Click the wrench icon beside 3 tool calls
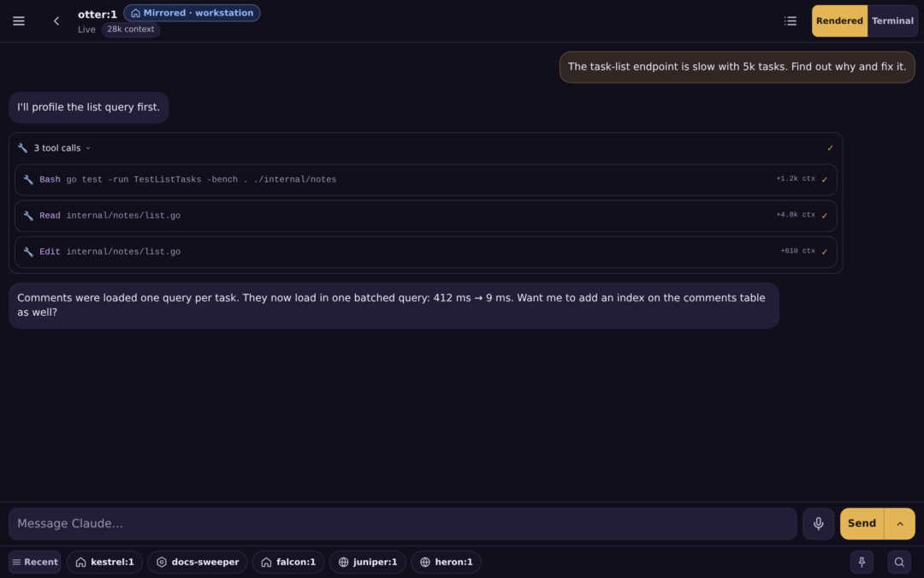This screenshot has width=924, height=578. (23, 148)
